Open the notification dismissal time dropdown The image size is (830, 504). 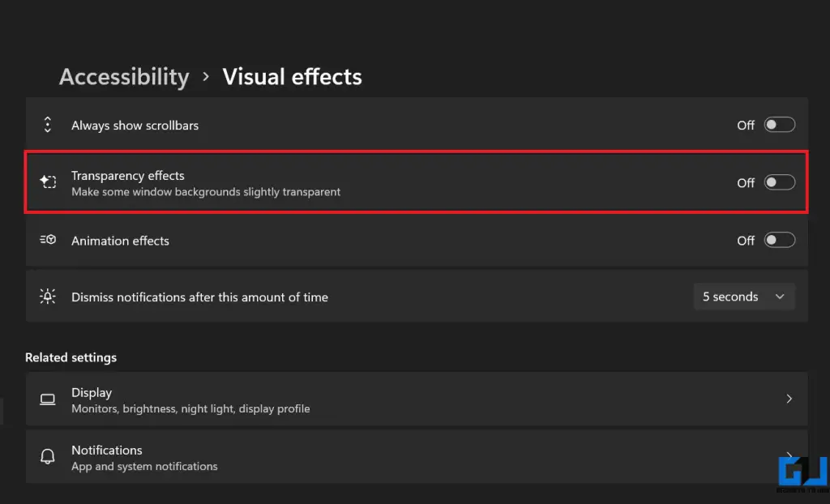743,297
